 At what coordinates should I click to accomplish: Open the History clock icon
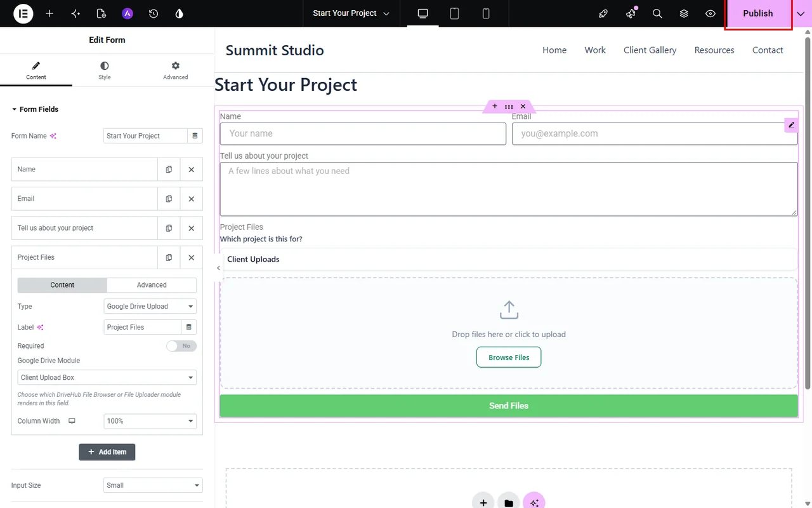(154, 13)
